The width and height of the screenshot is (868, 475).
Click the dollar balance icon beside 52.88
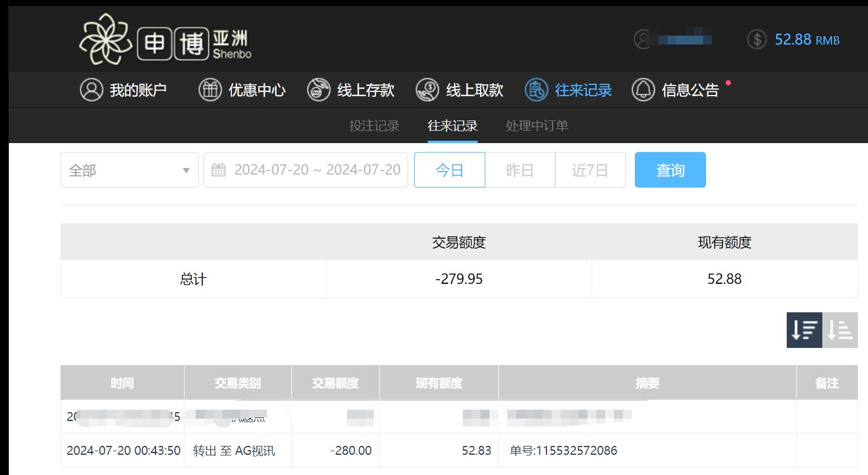[757, 39]
